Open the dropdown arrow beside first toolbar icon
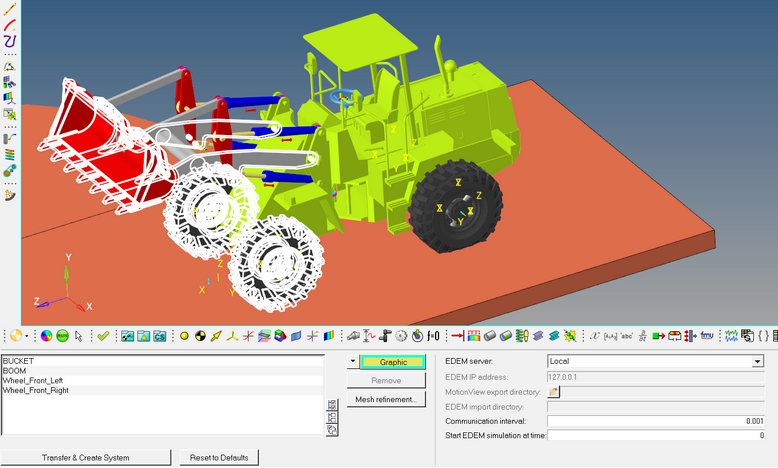This screenshot has width=778, height=468. pos(28,336)
